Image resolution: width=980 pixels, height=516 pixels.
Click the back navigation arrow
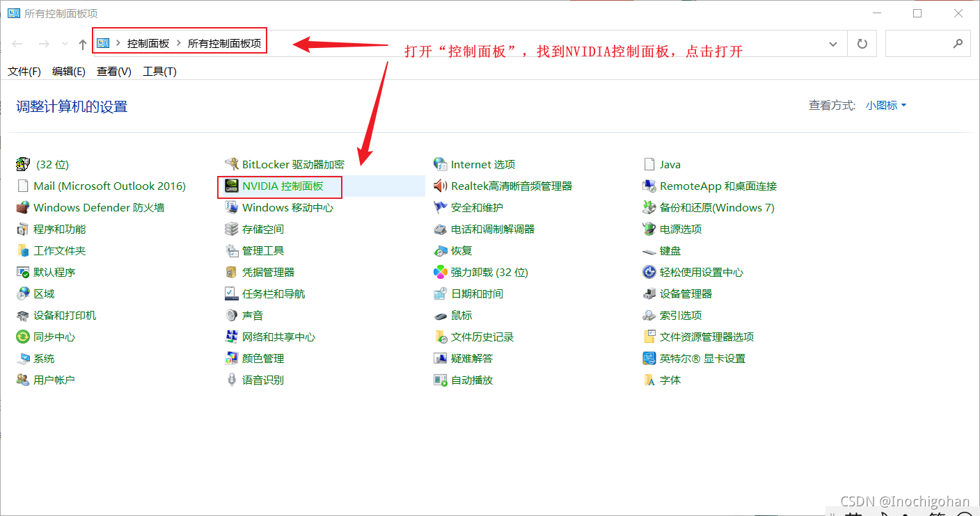(x=17, y=44)
